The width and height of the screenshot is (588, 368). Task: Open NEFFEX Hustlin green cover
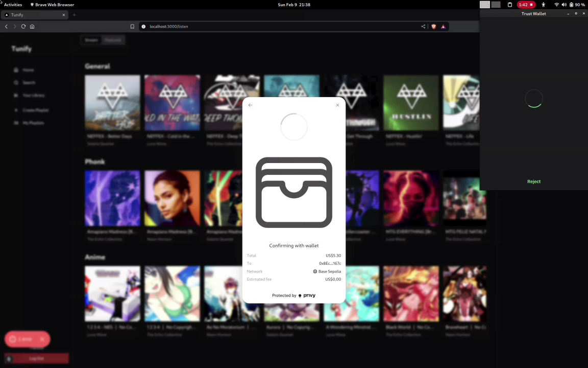coord(411,103)
